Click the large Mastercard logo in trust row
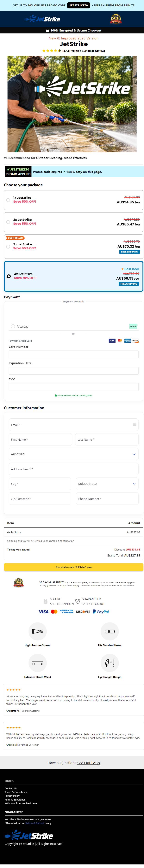 click(54, 612)
